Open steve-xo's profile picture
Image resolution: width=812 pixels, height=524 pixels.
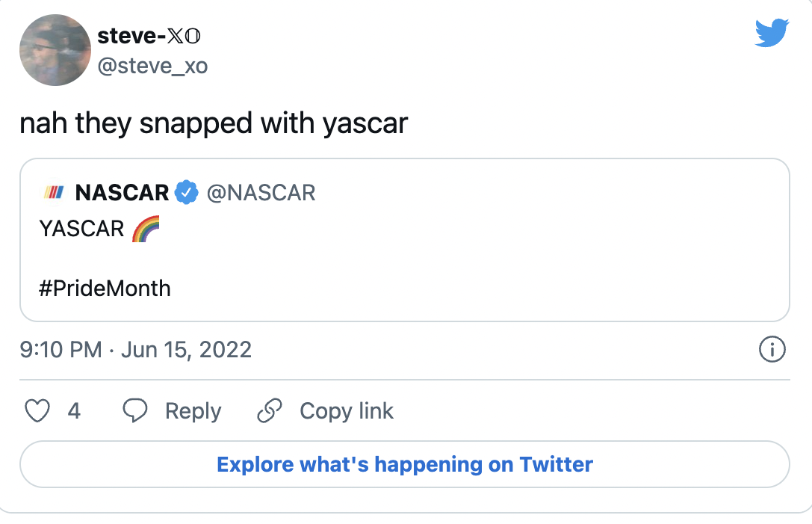55,50
